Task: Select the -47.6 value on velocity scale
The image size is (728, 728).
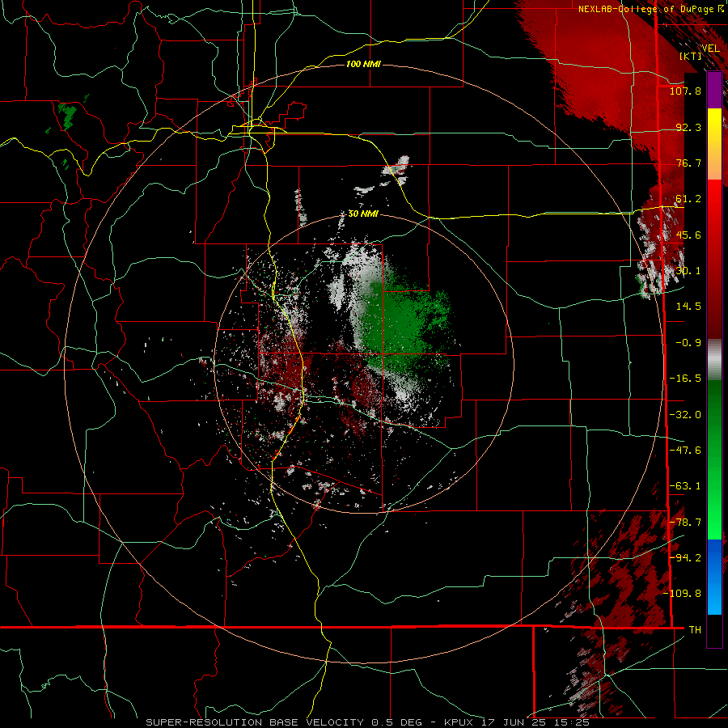Action: (685, 451)
